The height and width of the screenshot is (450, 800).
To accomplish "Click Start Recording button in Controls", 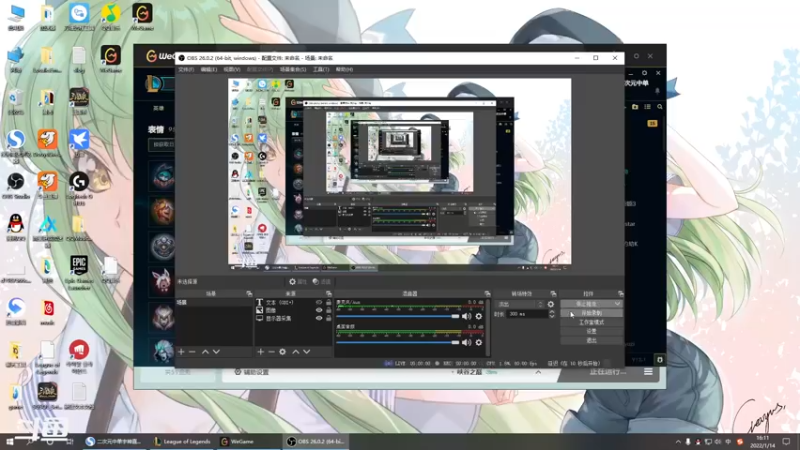I will (x=591, y=313).
